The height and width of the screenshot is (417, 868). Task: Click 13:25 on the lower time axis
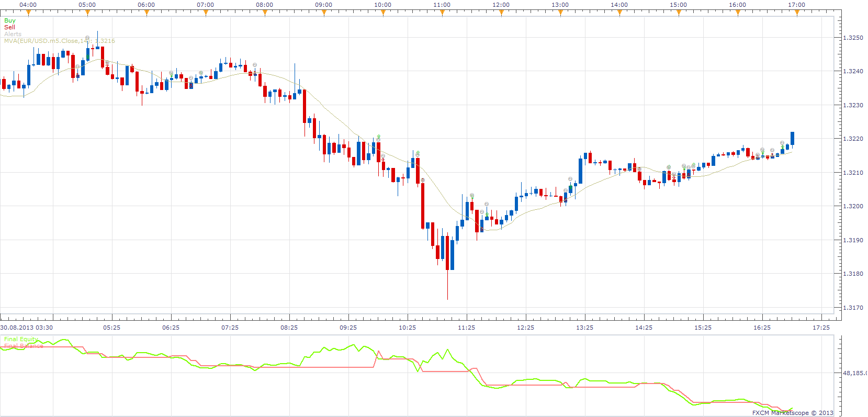(x=584, y=328)
